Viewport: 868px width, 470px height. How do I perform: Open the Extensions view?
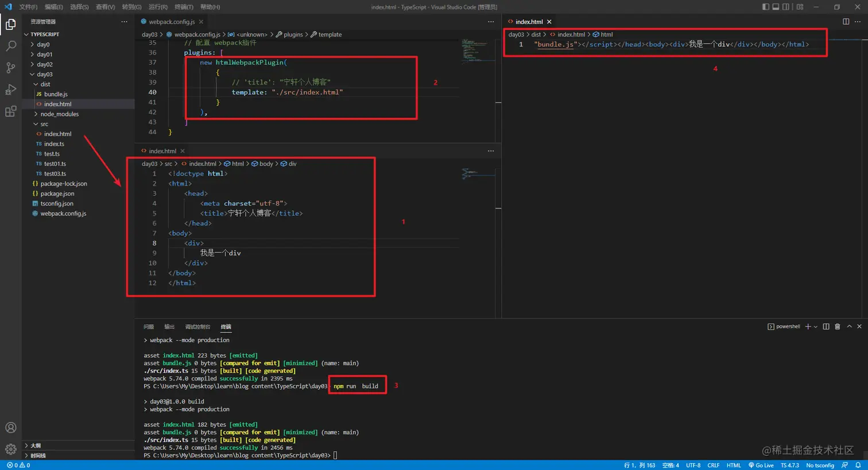point(10,111)
